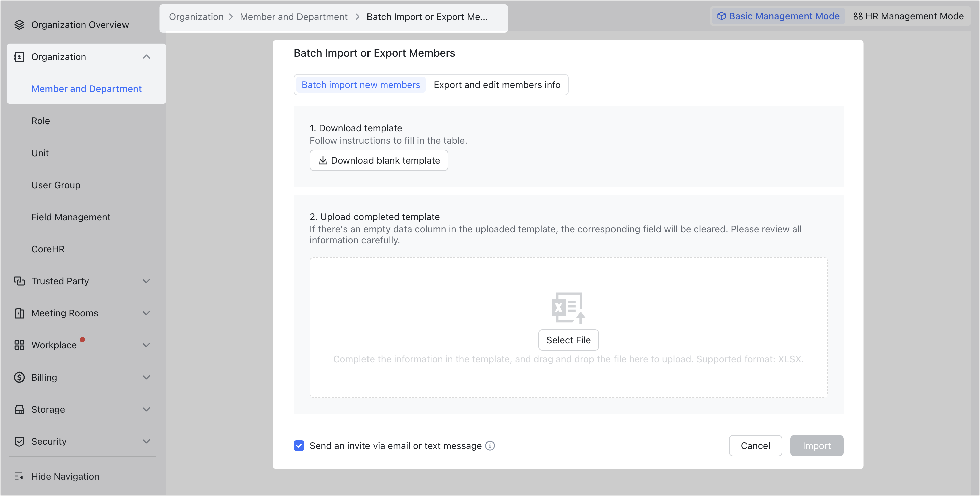Switch to Export and edit members info tab
980x496 pixels.
pyautogui.click(x=497, y=84)
